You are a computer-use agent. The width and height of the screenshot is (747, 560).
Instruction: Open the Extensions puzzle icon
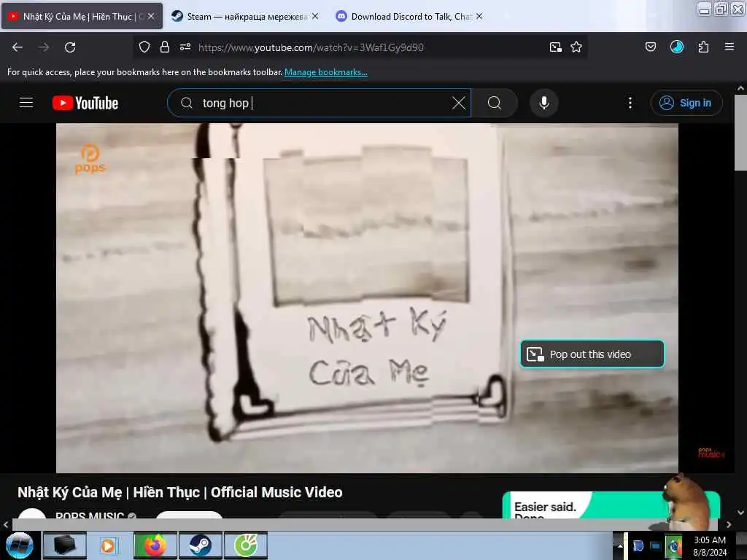point(703,47)
